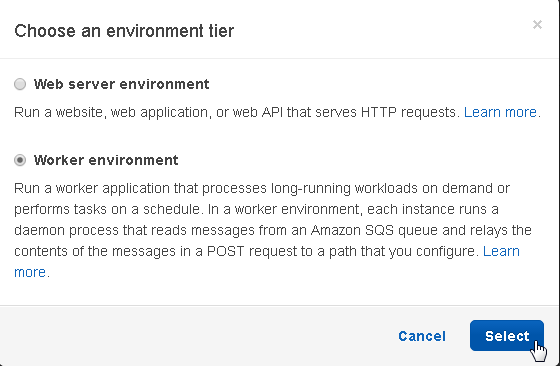Click the 'long-running workloads' phrase
This screenshot has height=366, width=560.
pyautogui.click(x=344, y=188)
